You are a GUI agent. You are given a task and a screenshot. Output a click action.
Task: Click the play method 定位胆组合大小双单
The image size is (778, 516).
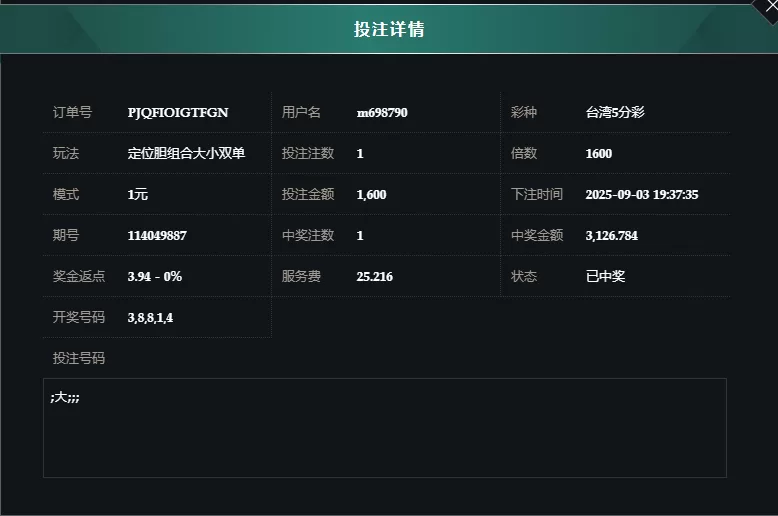(186, 153)
